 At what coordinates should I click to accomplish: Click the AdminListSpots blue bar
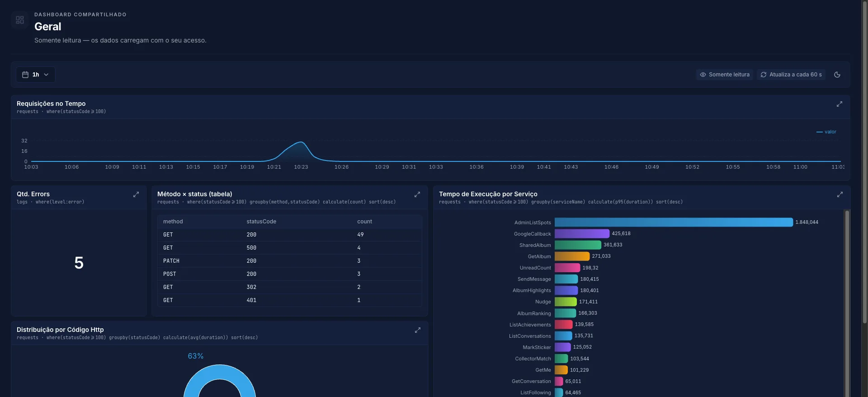tap(674, 222)
